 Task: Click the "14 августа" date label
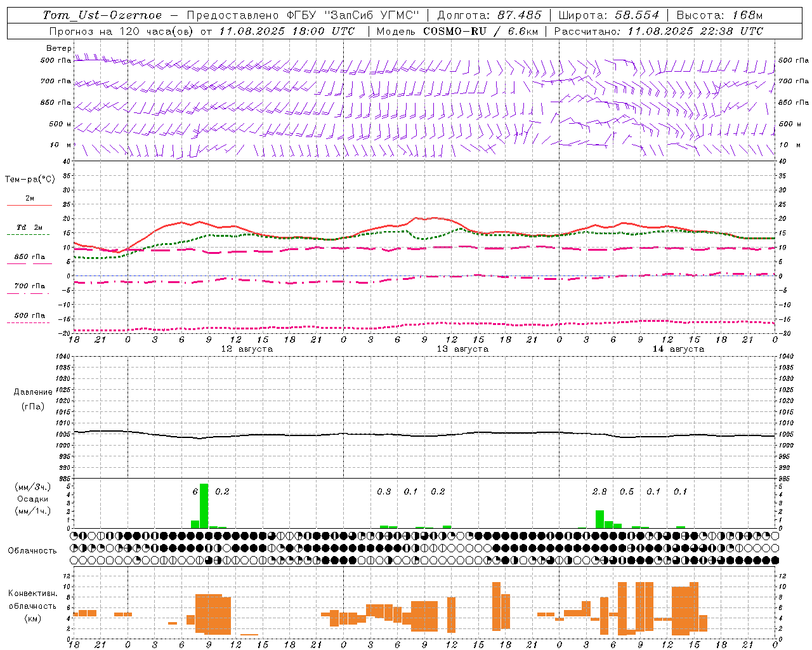[x=678, y=349]
